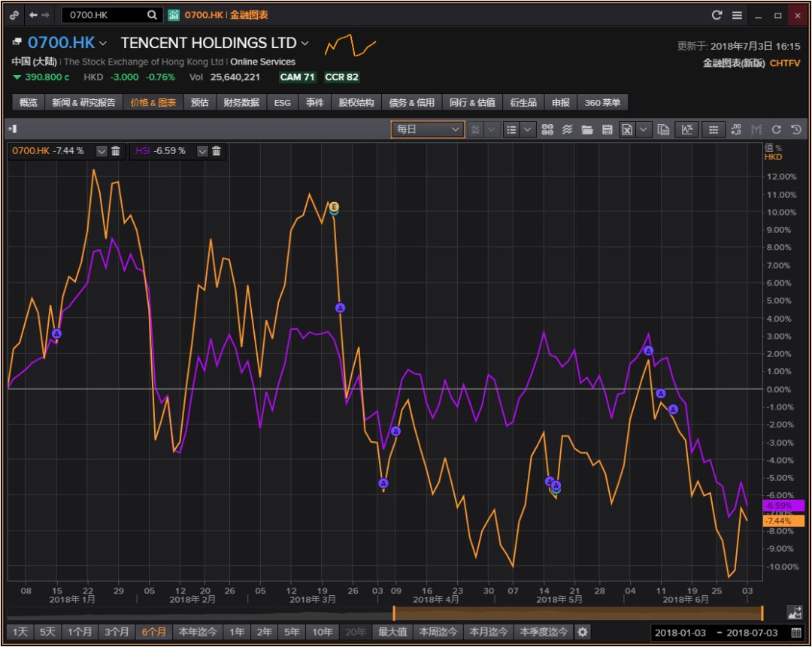Save chart with the floppy disk icon
This screenshot has height=647, width=812.
click(607, 129)
